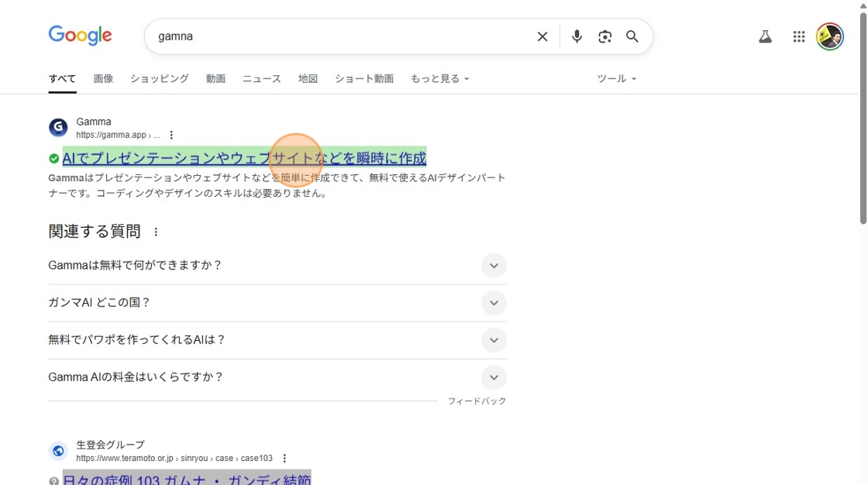Viewport: 868px width, 485px height.
Task: Click the Google logo
Action: (81, 36)
